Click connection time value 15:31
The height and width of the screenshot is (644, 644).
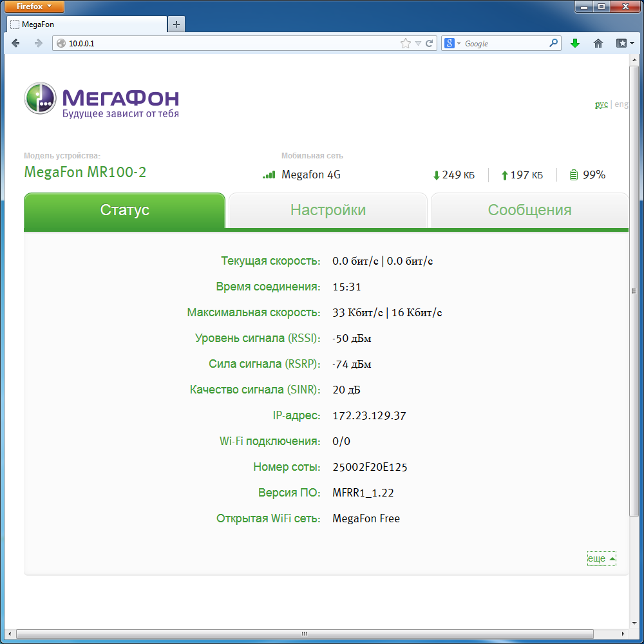click(x=346, y=287)
